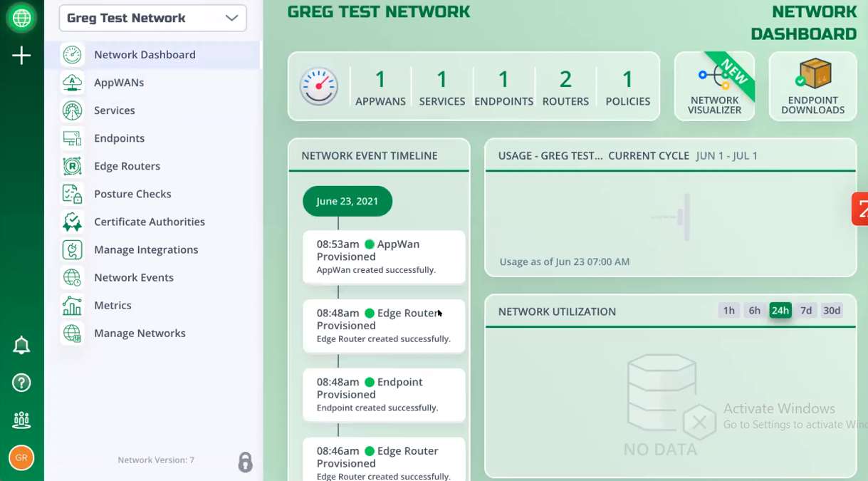Click the globe networks icon in the green rail
The width and height of the screenshot is (868, 481).
[21, 18]
